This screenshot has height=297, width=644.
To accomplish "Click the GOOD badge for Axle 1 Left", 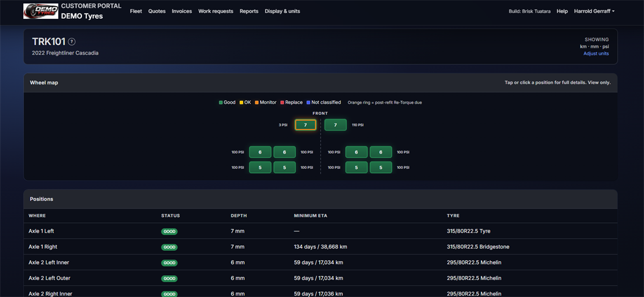I will coord(170,231).
